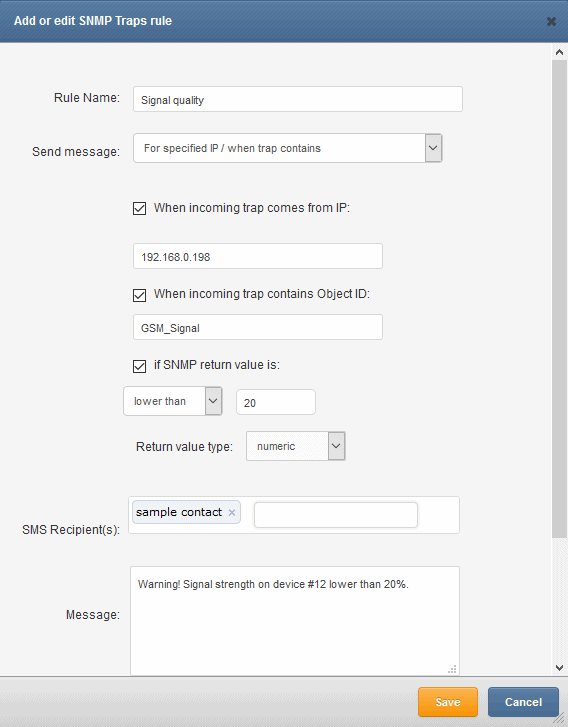Screen dimensions: 568x727
Task: Click the dialog corner resize handle
Action: coord(560,720)
